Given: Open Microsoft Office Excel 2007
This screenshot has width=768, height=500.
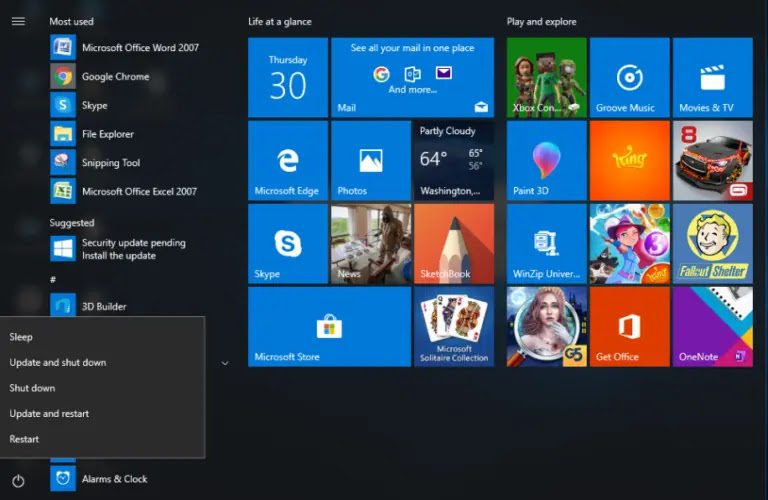Looking at the screenshot, I should pyautogui.click(x=124, y=191).
